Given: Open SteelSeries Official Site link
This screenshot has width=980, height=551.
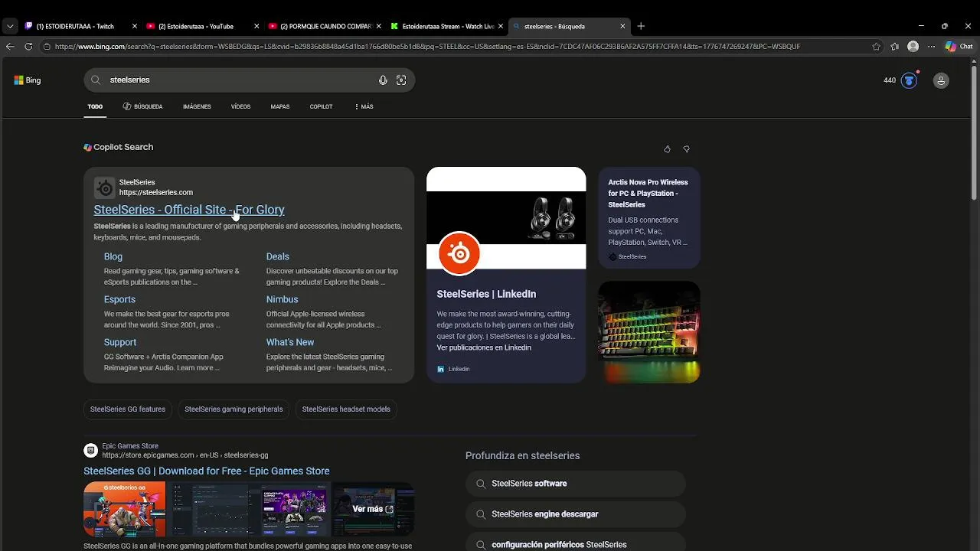Looking at the screenshot, I should pyautogui.click(x=189, y=210).
